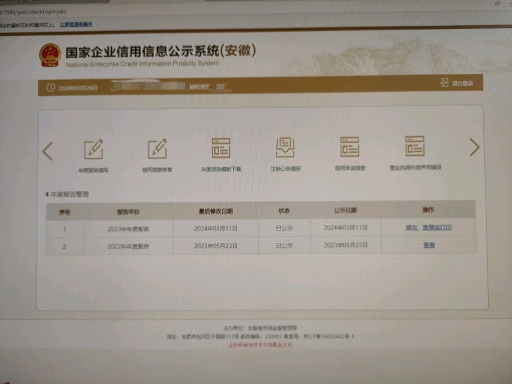Show previous menu items with left chevron
This screenshot has height=384, width=512.
point(48,151)
